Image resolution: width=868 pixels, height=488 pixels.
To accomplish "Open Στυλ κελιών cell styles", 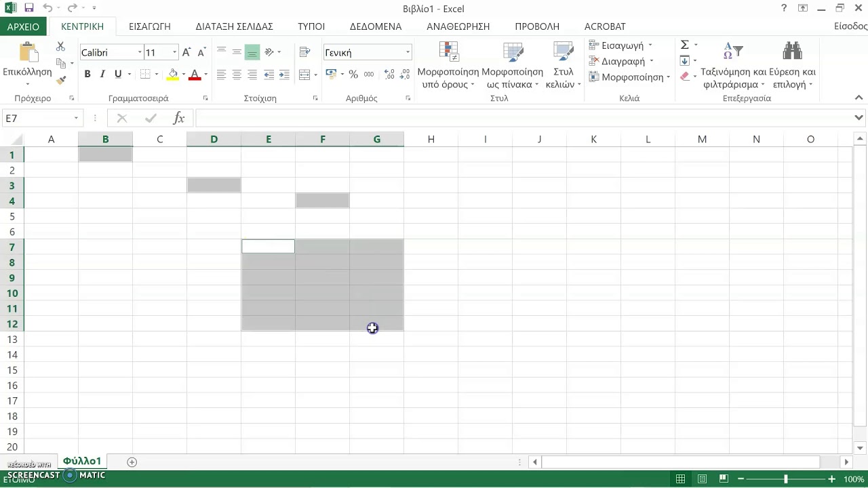I will click(x=564, y=64).
